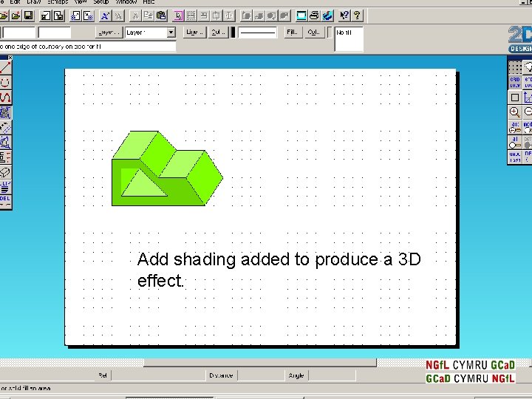532x399 pixels.
Task: Click the blue Text tool icon
Action: (x=105, y=16)
